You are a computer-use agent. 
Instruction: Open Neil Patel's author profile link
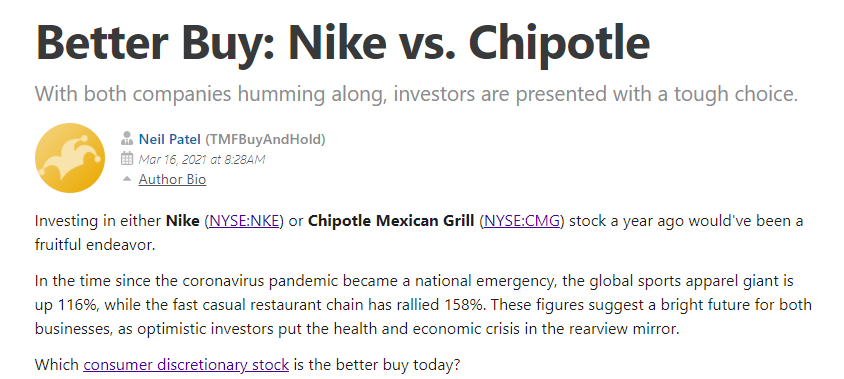point(170,139)
